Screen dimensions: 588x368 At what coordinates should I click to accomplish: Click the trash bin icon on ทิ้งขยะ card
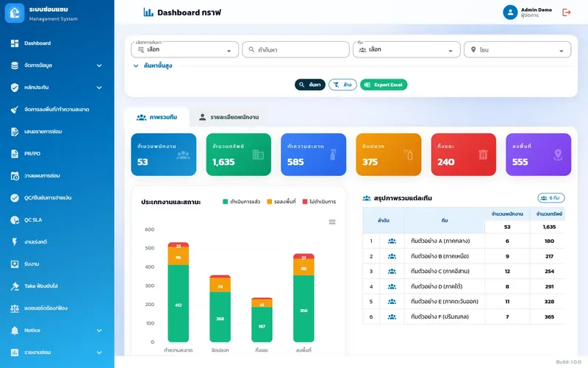pos(483,155)
